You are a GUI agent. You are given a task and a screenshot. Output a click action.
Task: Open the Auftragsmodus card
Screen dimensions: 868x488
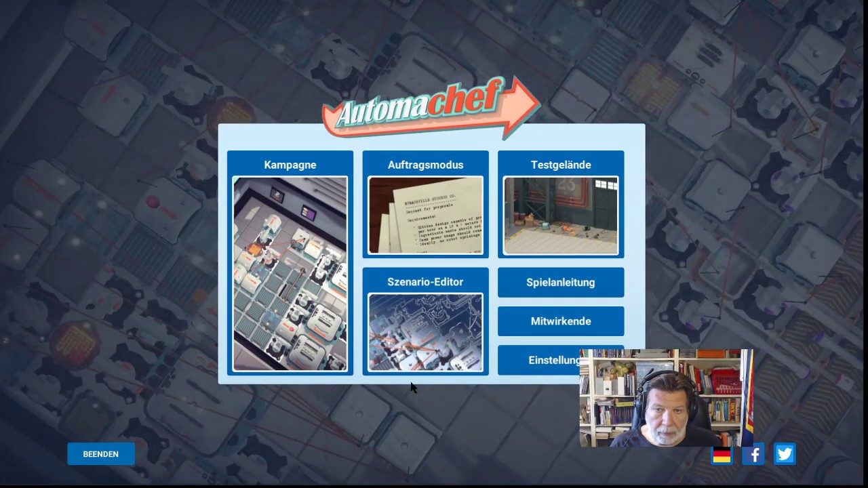[x=425, y=205]
